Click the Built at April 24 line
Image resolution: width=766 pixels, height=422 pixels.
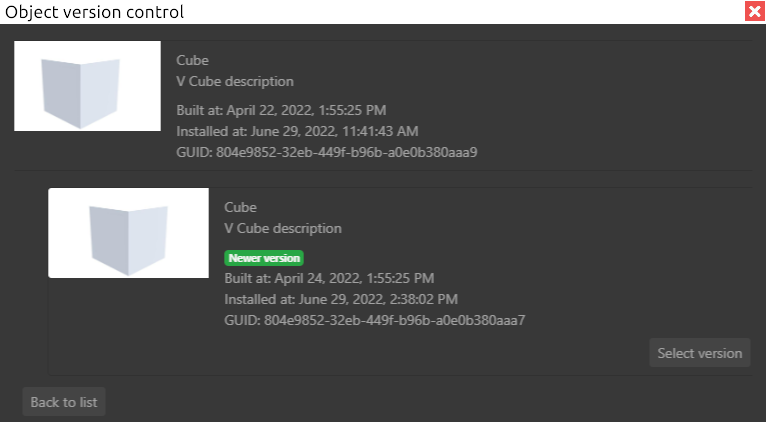(329, 277)
